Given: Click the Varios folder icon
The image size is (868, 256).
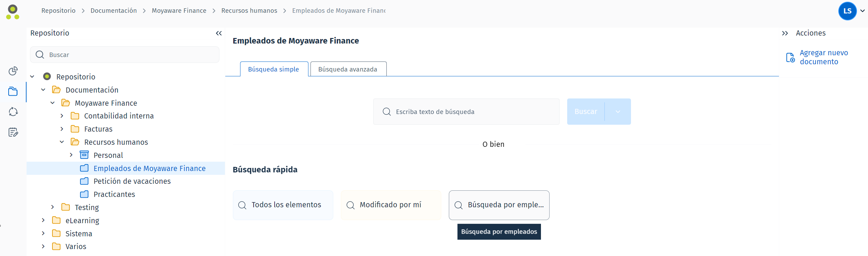Looking at the screenshot, I should [56, 246].
